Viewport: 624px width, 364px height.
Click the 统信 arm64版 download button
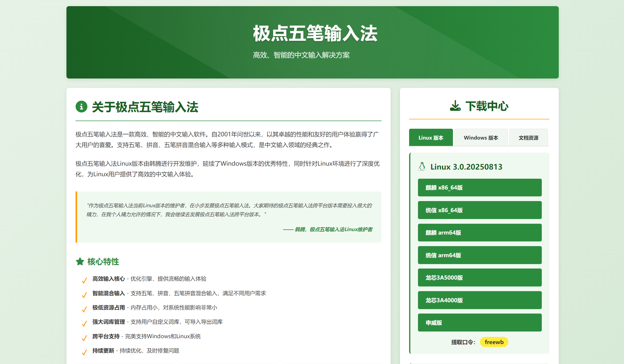tap(480, 255)
